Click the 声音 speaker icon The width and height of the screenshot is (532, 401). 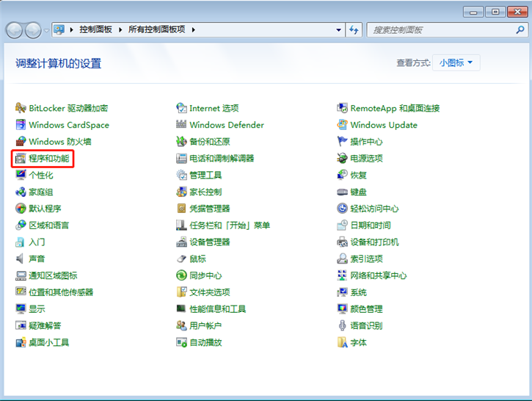click(21, 259)
